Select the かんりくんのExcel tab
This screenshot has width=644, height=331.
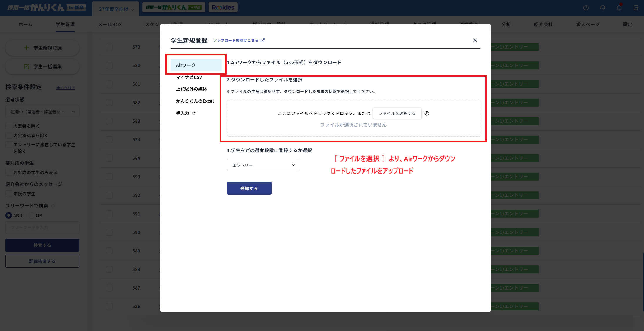pos(195,101)
